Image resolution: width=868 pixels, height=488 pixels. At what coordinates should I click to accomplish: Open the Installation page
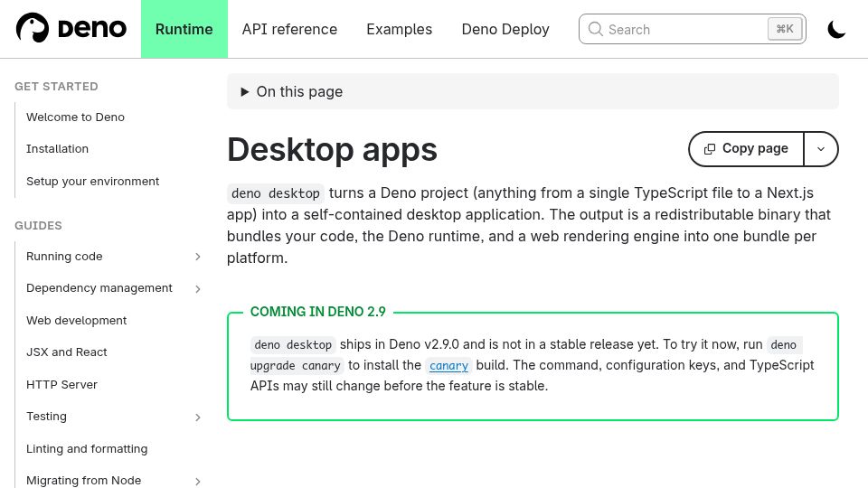click(57, 149)
